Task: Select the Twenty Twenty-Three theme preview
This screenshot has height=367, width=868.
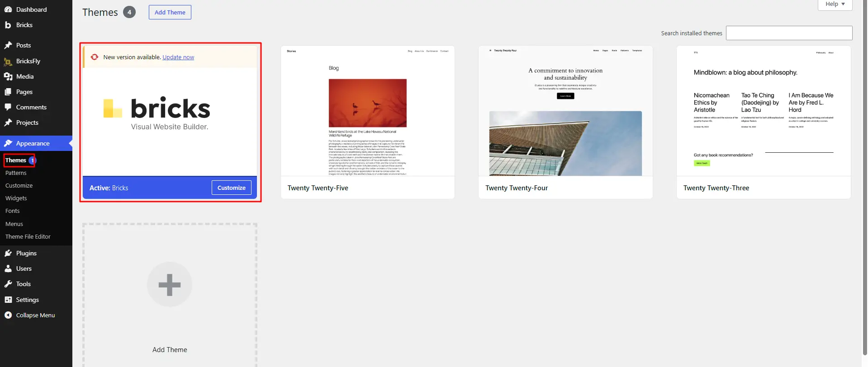Action: point(764,111)
